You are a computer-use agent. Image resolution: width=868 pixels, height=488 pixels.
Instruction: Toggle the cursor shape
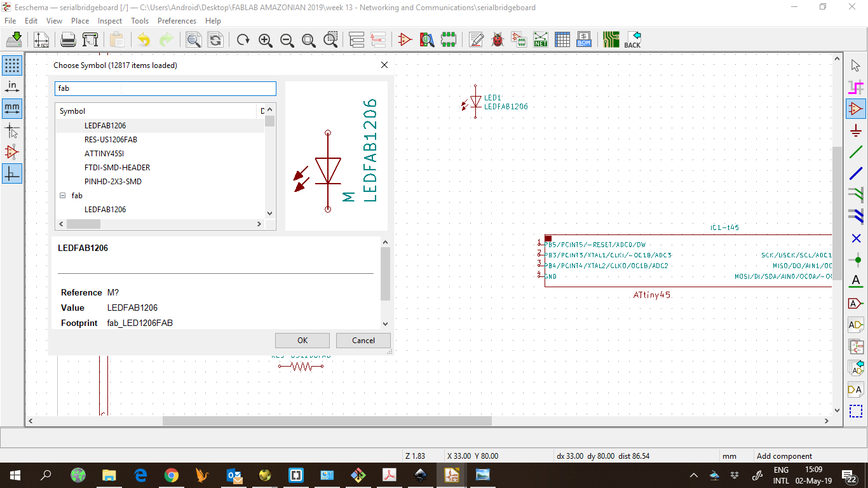12,130
